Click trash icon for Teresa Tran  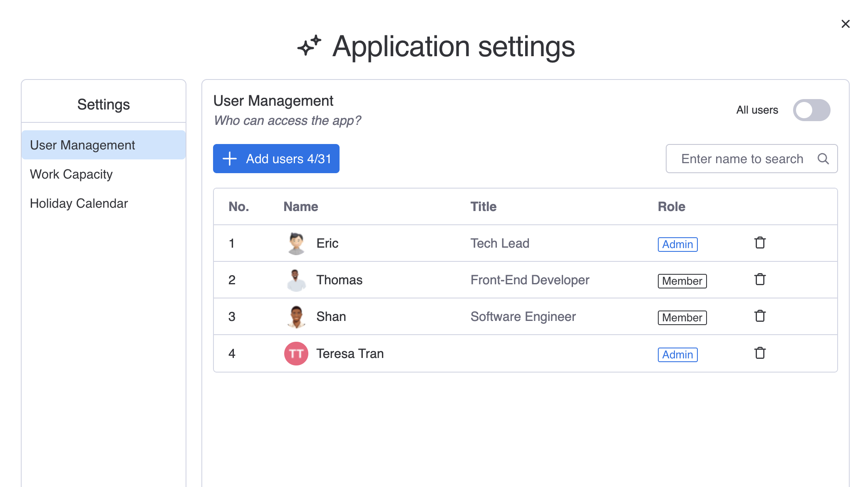coord(760,353)
